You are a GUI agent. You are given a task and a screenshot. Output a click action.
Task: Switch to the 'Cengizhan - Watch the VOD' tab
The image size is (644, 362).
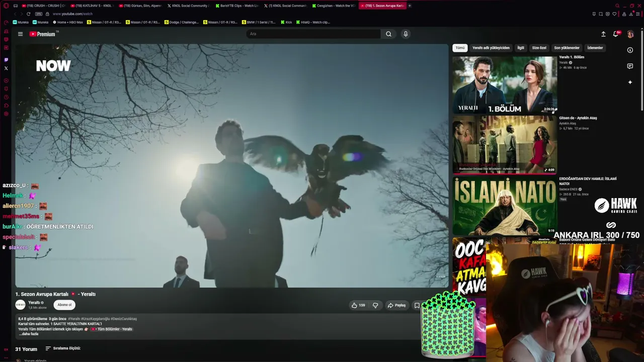(x=333, y=6)
